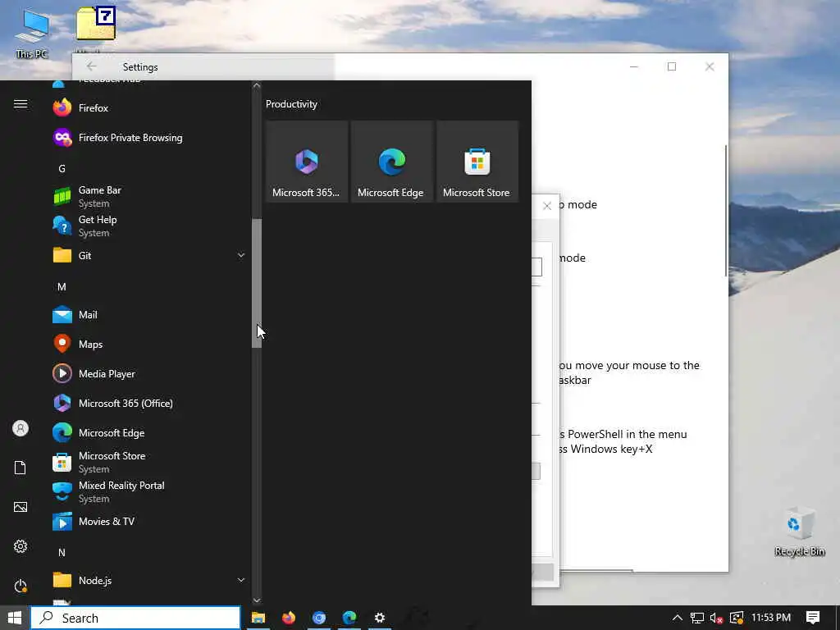Viewport: 840px width, 630px height.
Task: Launch Maps from app list
Action: [x=150, y=345]
